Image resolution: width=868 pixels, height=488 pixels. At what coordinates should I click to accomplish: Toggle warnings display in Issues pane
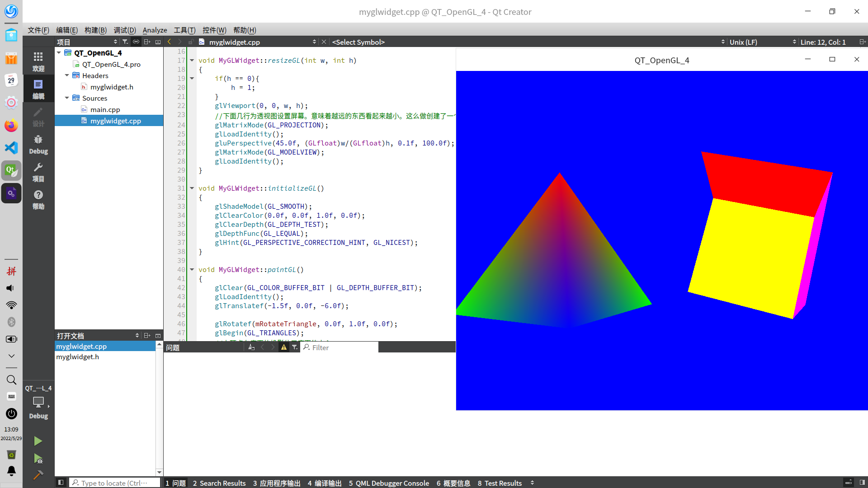click(x=284, y=347)
